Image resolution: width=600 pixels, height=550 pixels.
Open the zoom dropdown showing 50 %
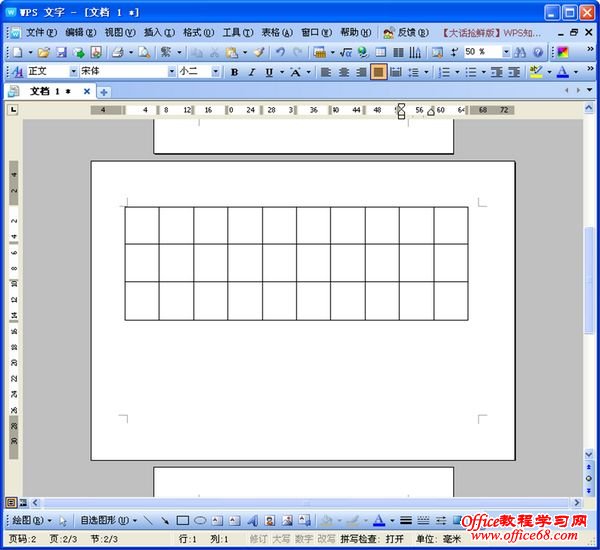click(x=506, y=52)
